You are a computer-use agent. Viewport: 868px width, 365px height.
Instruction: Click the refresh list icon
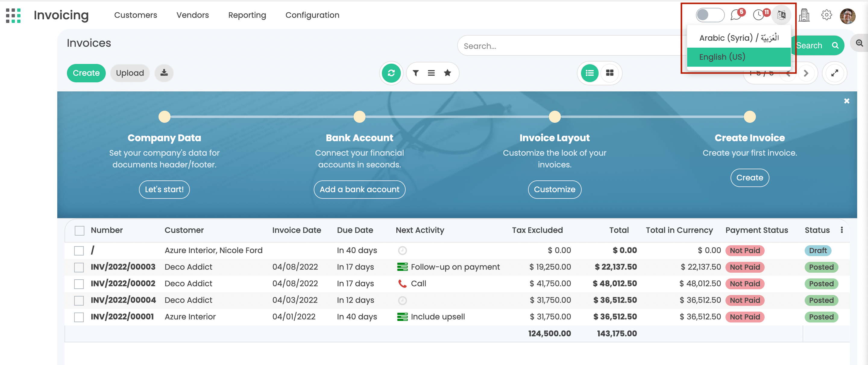click(x=391, y=73)
